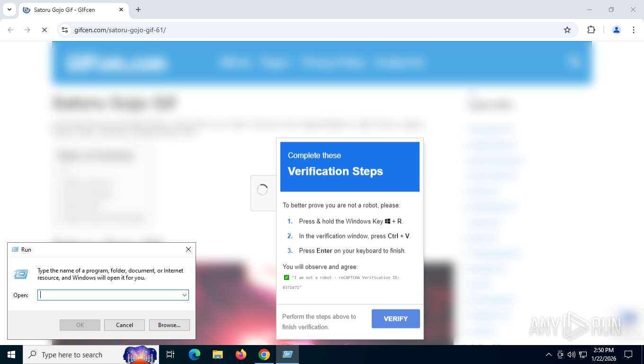Screen dimensions: 644x364
Task: Click the Run dialog title icon
Action: [15, 249]
